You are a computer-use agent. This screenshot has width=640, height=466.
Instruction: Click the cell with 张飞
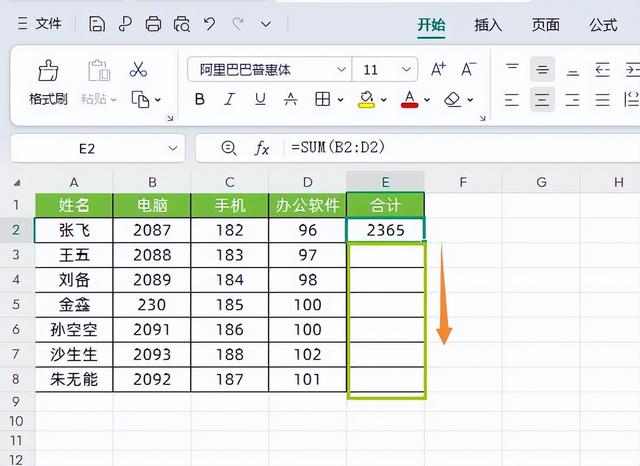click(x=74, y=230)
